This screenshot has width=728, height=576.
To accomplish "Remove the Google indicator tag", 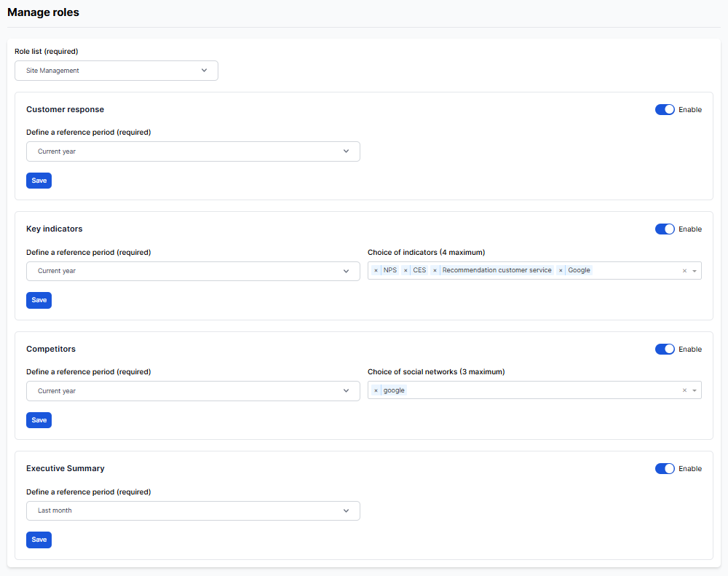I will coord(561,270).
